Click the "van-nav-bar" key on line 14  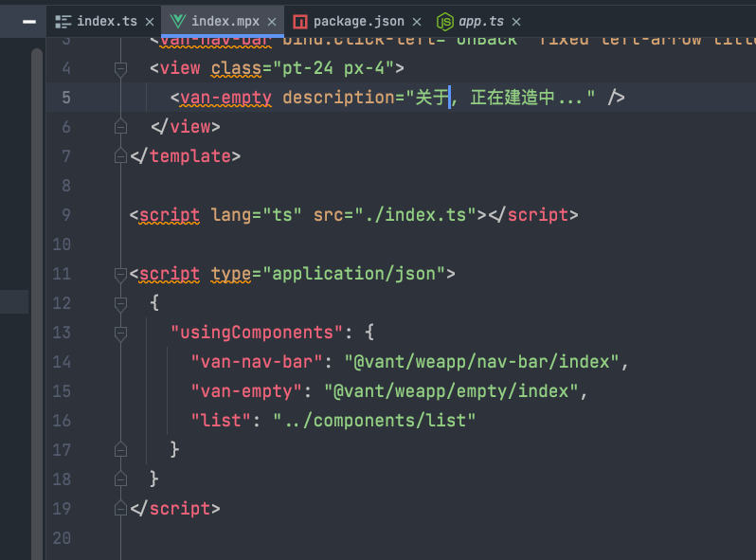[x=257, y=362]
